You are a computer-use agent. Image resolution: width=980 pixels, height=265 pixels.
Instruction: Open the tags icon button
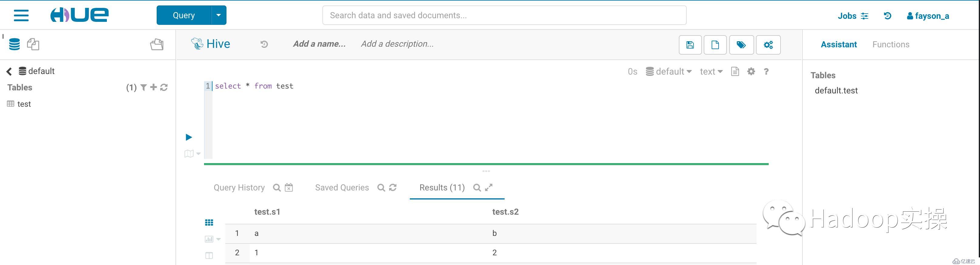pyautogui.click(x=741, y=45)
